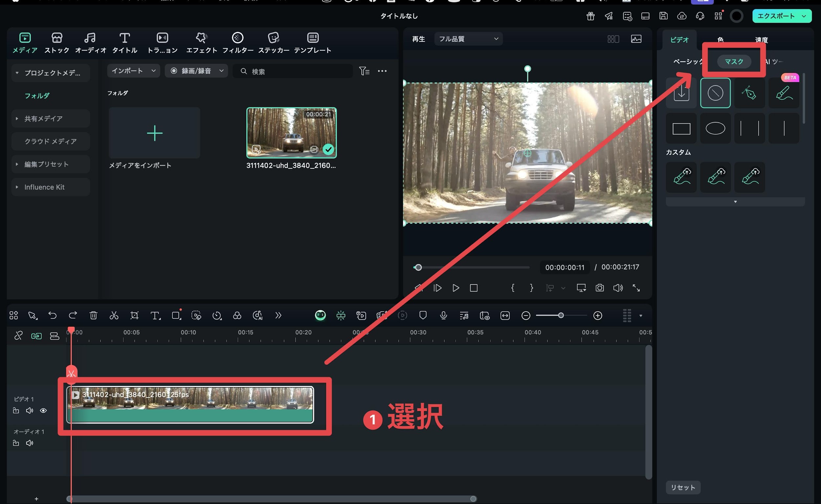This screenshot has width=821, height=504.
Task: Collapse the project media tree
Action: pos(17,73)
